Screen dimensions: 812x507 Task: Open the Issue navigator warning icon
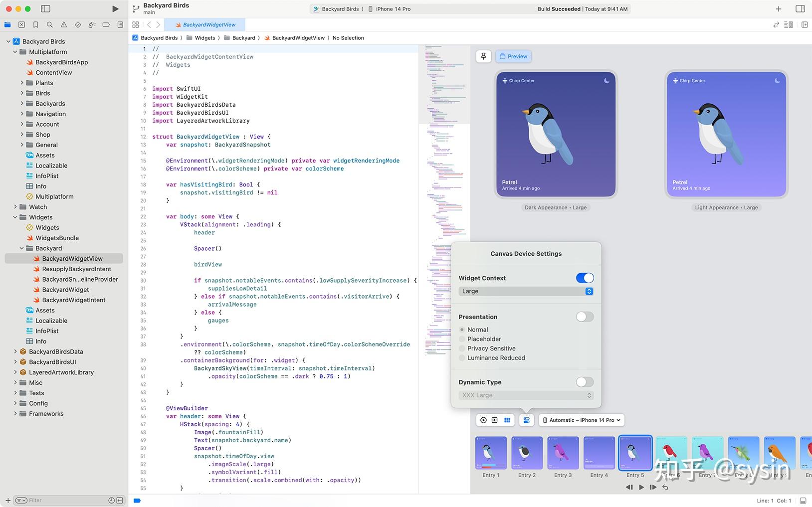pos(63,24)
